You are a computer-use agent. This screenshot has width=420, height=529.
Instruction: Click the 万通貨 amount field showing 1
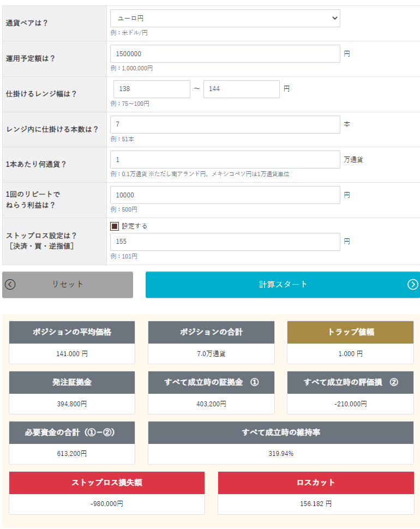[x=225, y=160]
